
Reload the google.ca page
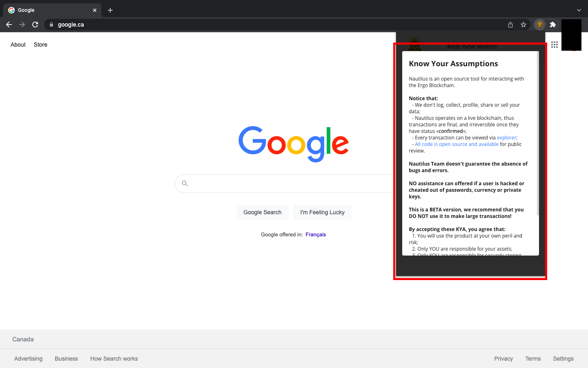35,25
